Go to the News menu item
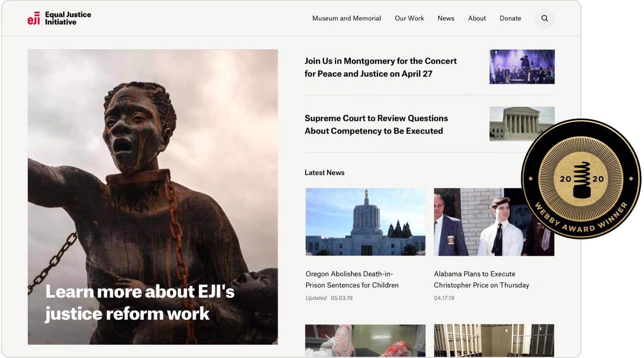The image size is (644, 358). tap(446, 18)
